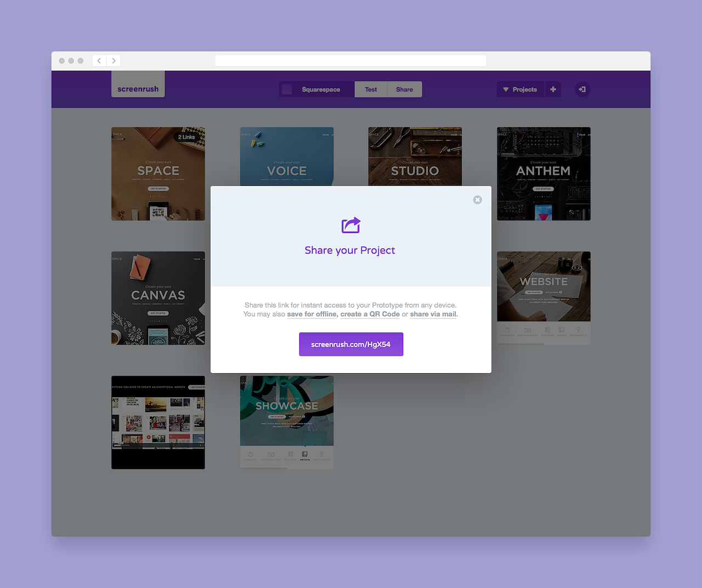Add a new project with plus icon
This screenshot has height=588, width=702.
point(553,89)
